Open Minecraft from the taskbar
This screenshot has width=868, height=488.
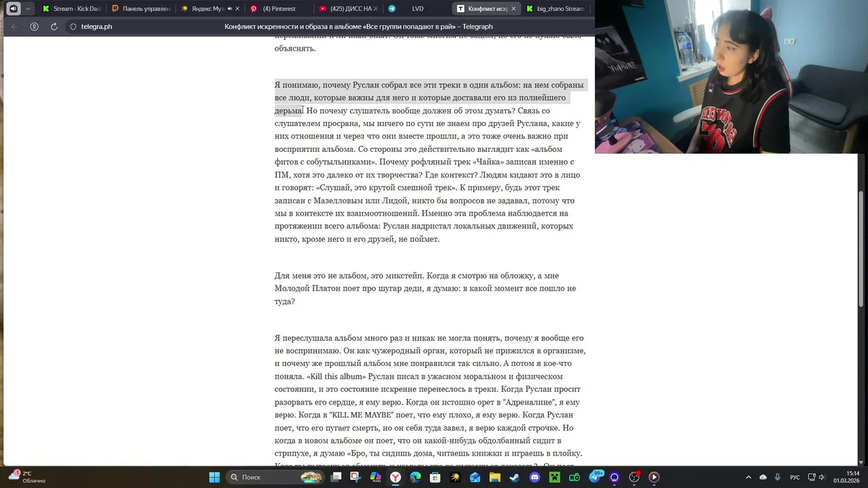tap(555, 477)
